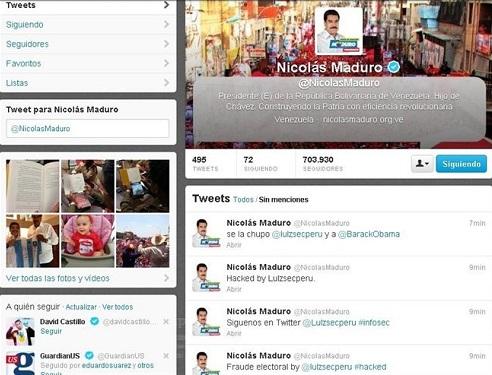Click the #infosec hashtag
This screenshot has height=375, width=492.
374,323
